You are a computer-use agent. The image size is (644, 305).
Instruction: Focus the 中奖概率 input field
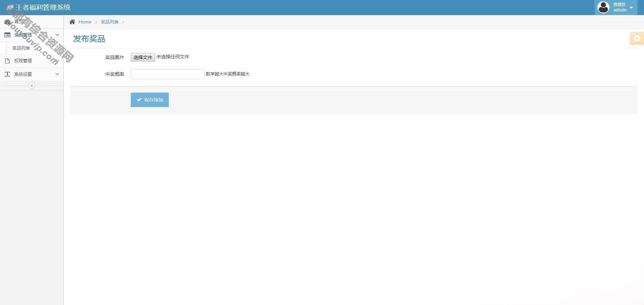(x=168, y=74)
